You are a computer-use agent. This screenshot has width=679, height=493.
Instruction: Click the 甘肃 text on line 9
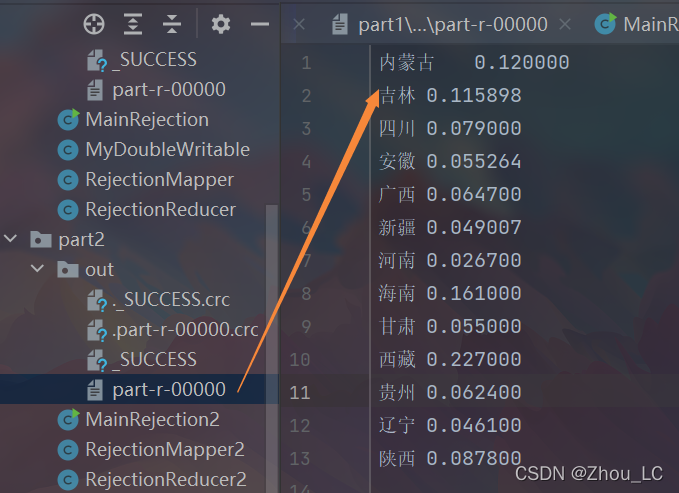(x=398, y=326)
